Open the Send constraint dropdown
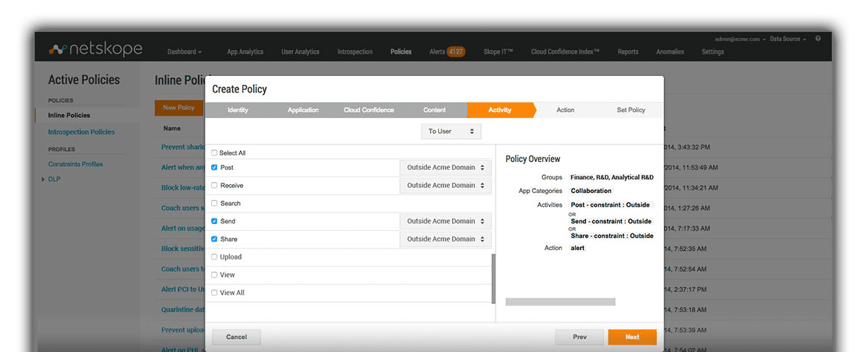Image resolution: width=868 pixels, height=352 pixels. [446, 221]
